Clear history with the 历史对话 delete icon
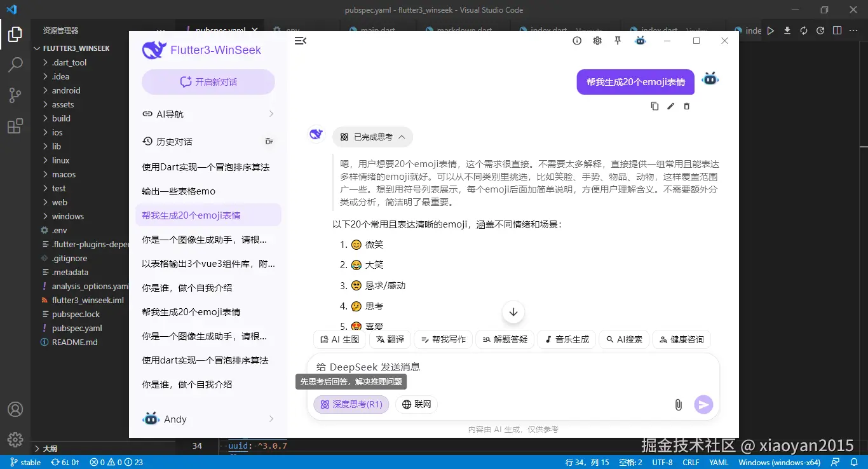868x469 pixels. (269, 140)
